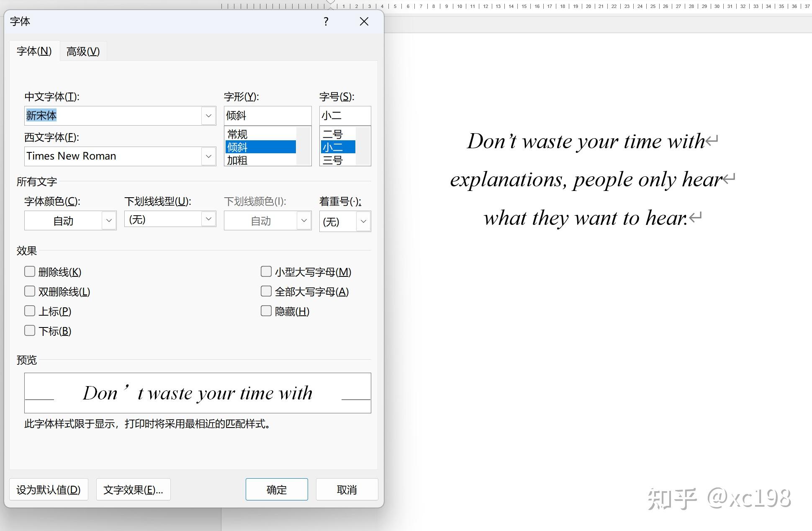Switch to the 高级(V) tab
The height and width of the screenshot is (531, 812).
(83, 52)
